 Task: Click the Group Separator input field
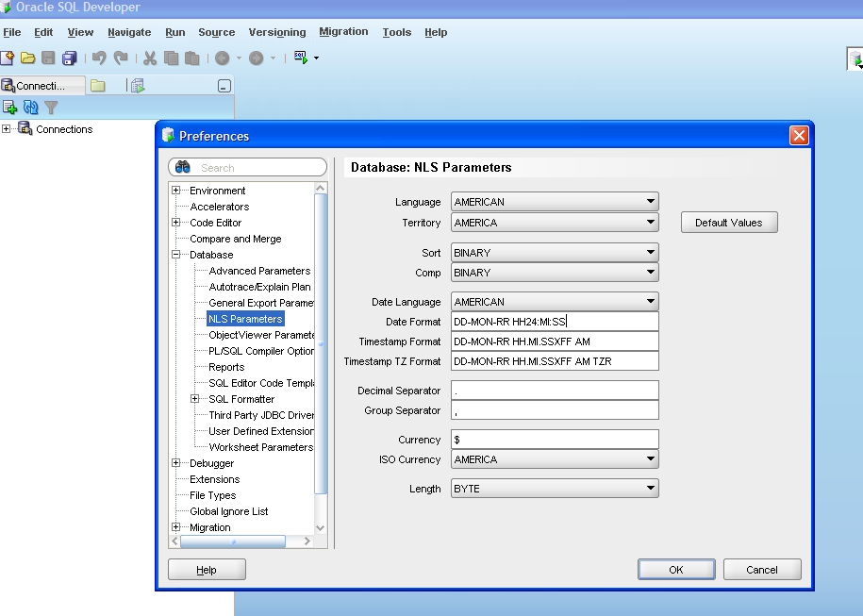click(x=555, y=410)
